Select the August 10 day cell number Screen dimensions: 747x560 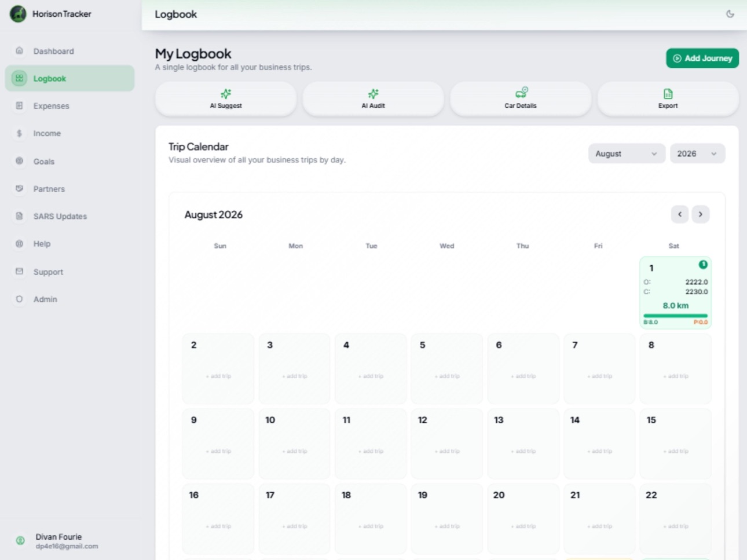tap(270, 420)
